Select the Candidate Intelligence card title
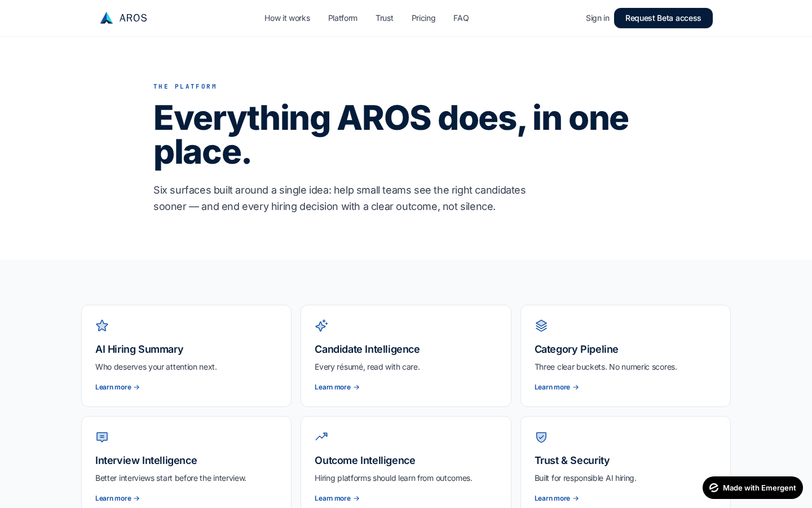812x508 pixels. coord(367,349)
